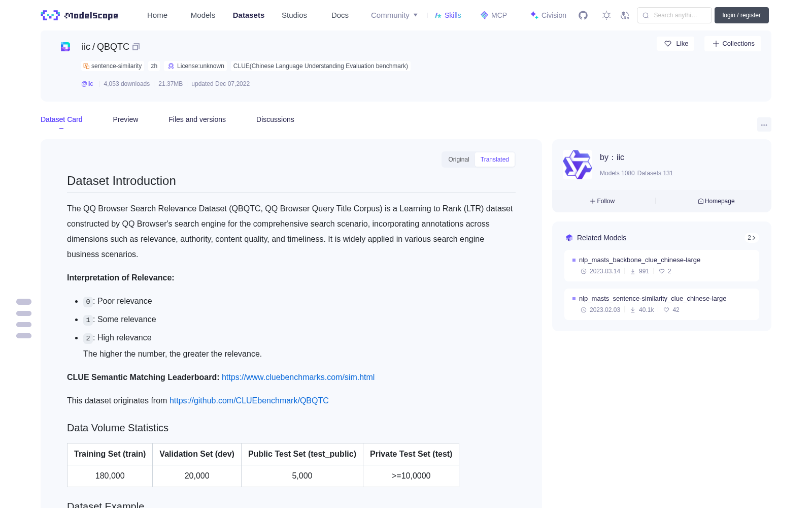Open the Datasets navigation item

point(249,15)
